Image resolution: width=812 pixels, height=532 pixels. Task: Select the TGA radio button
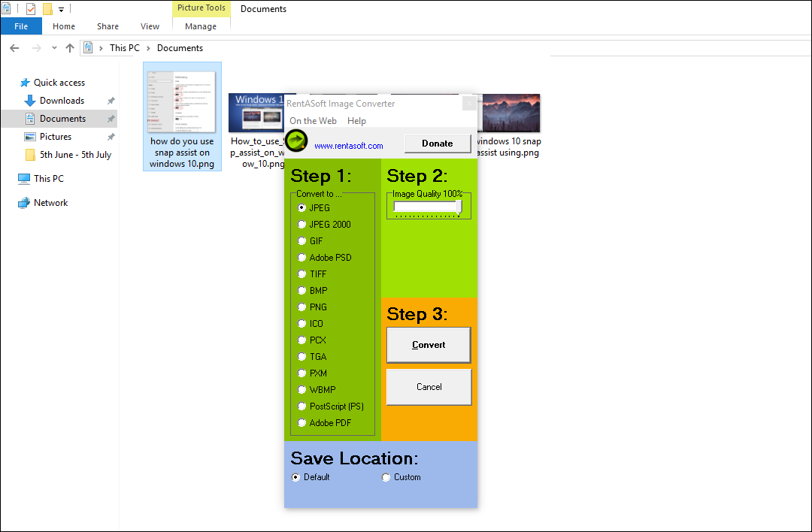pos(302,357)
